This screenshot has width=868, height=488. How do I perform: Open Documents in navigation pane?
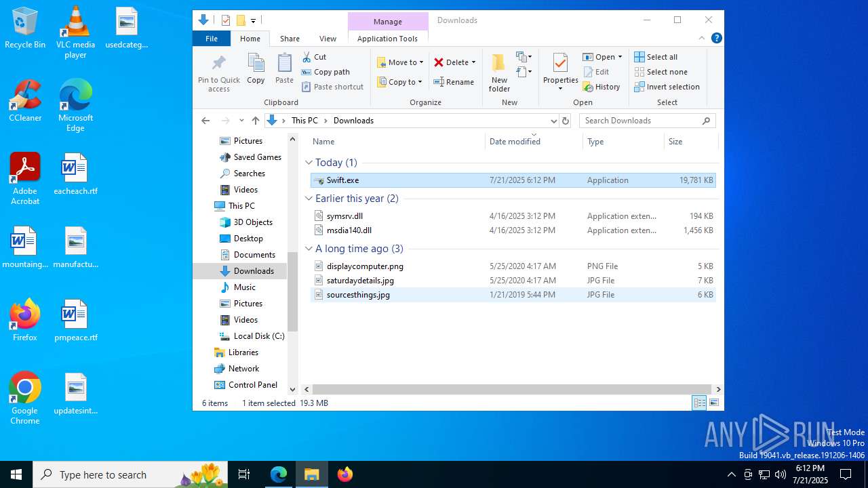[248, 255]
